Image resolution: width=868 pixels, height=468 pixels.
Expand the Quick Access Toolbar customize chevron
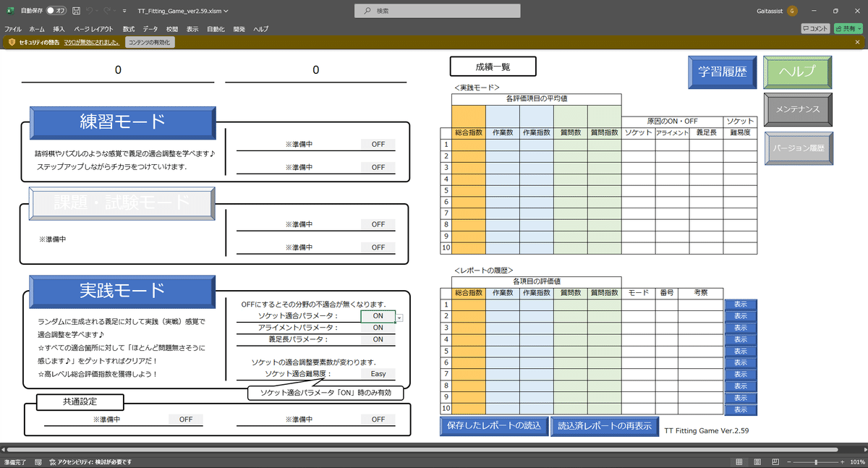(124, 10)
